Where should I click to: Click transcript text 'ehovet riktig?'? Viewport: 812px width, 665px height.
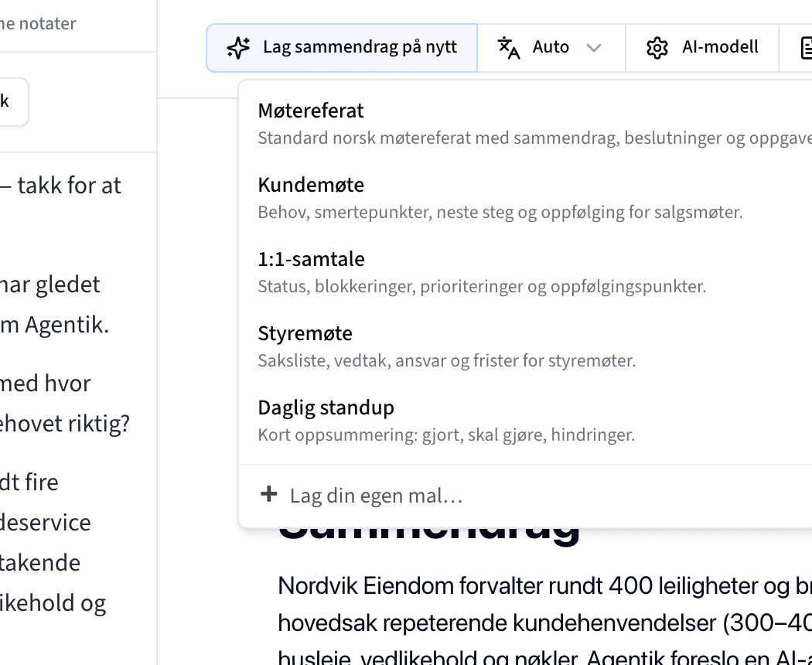coord(65,424)
